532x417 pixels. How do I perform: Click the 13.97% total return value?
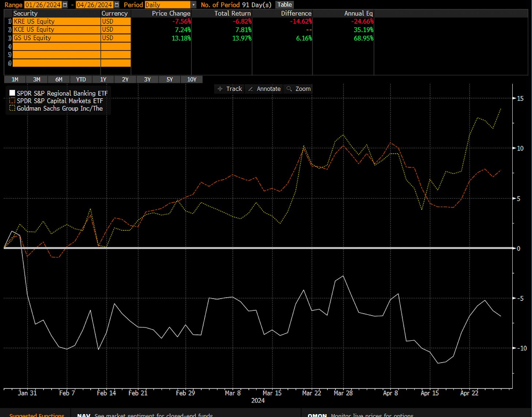(242, 38)
